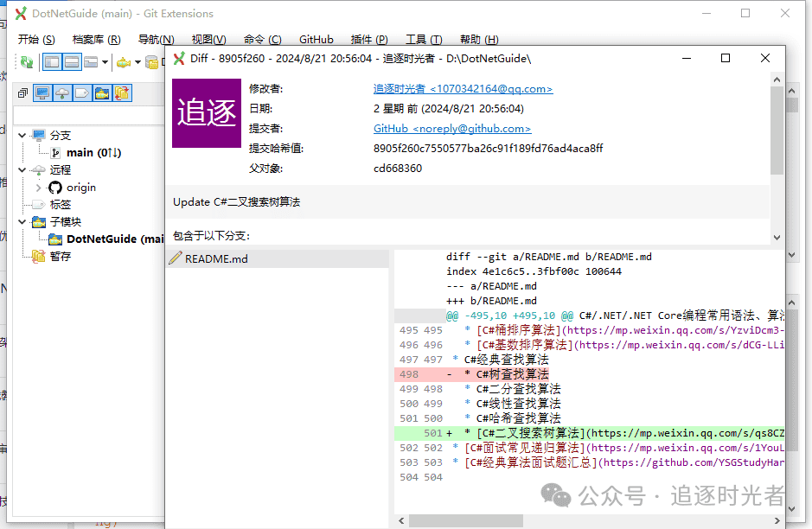
Task: Click the README.md file icon in diff window
Action: pos(176,258)
